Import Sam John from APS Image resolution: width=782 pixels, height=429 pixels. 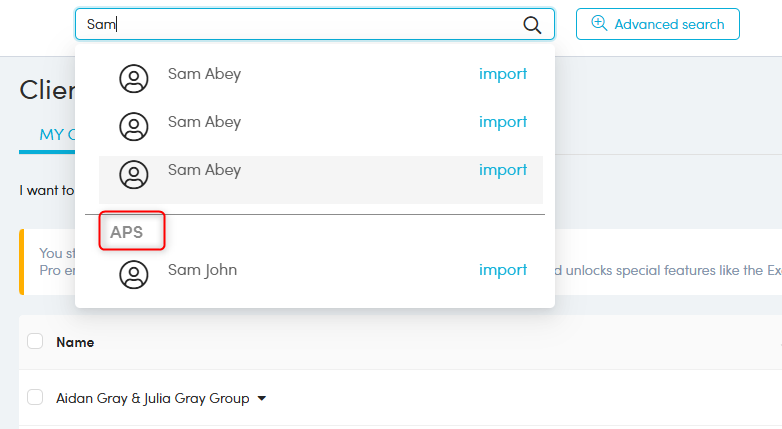pyautogui.click(x=502, y=270)
